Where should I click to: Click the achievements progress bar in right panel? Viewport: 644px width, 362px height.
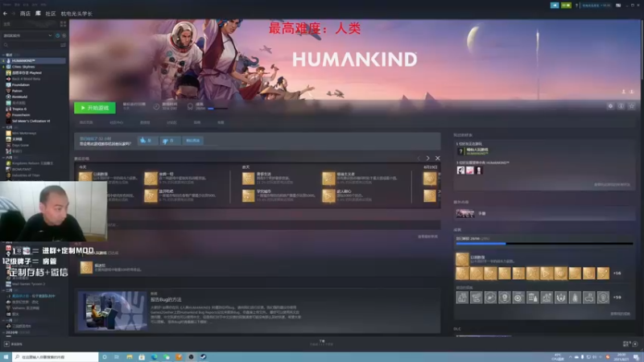[544, 244]
